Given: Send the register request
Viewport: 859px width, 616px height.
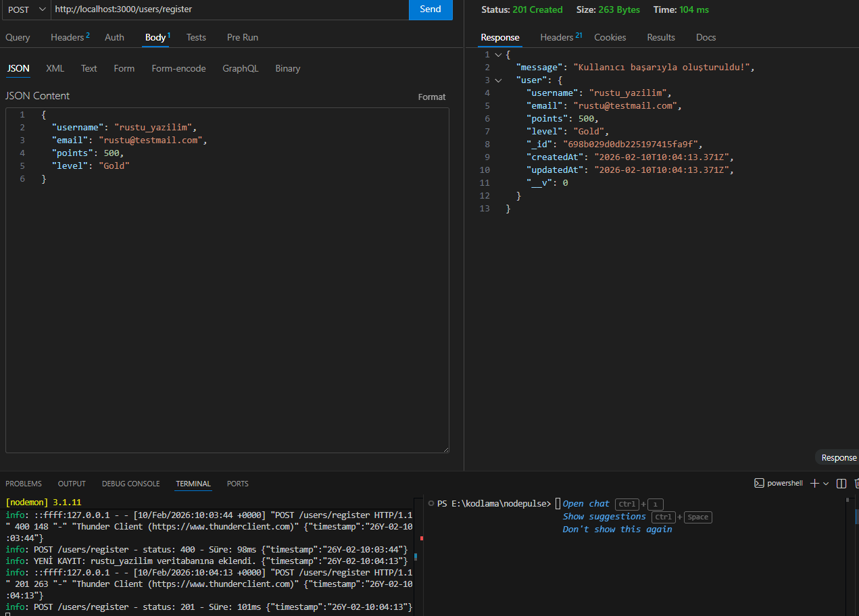Looking at the screenshot, I should [x=431, y=9].
